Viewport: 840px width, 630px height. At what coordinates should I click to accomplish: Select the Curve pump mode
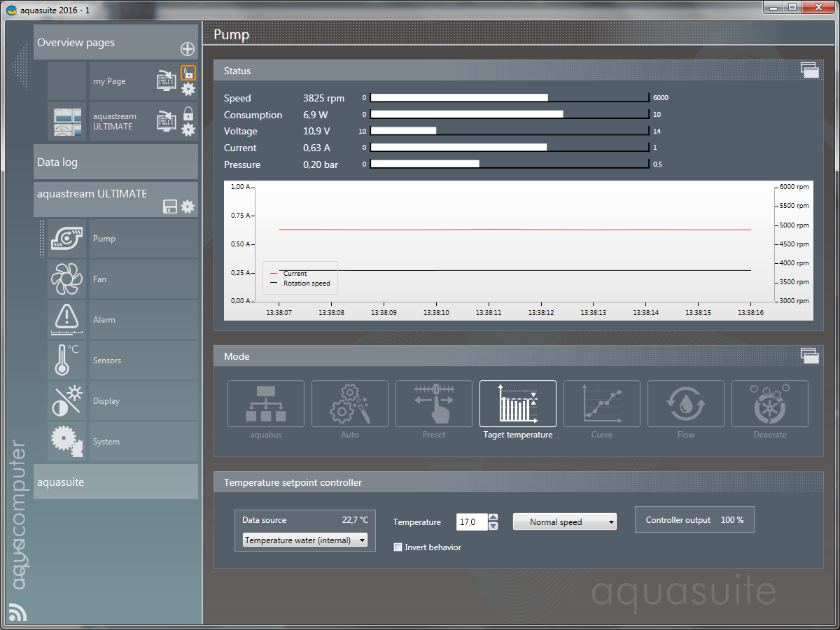[x=602, y=404]
